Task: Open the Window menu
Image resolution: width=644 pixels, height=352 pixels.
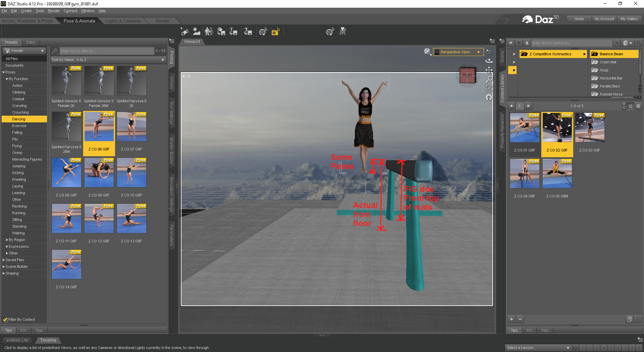Action: (88, 11)
